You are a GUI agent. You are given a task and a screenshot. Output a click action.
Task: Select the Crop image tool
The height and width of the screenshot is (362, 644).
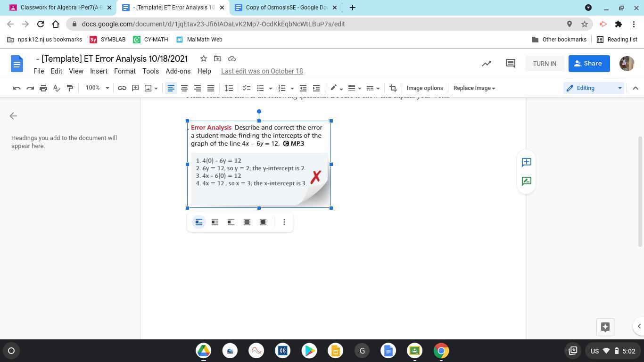click(x=393, y=88)
